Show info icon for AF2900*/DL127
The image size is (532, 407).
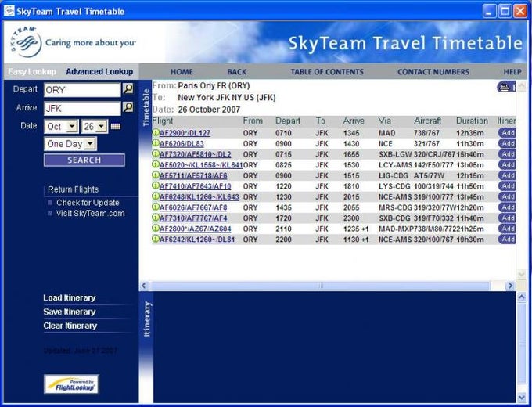pos(156,133)
